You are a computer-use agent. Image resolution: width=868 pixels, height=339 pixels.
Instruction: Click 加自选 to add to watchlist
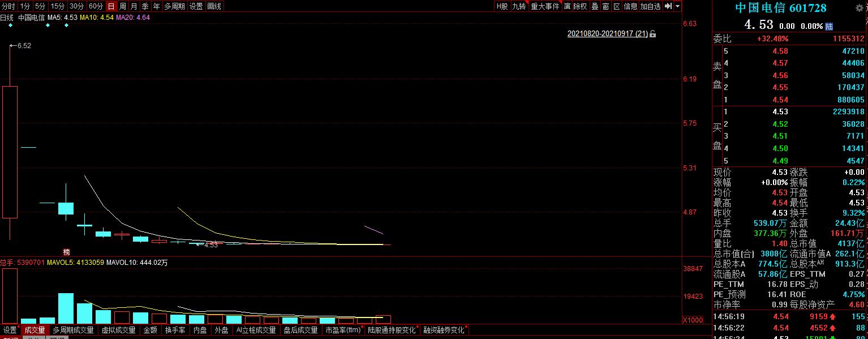[651, 6]
